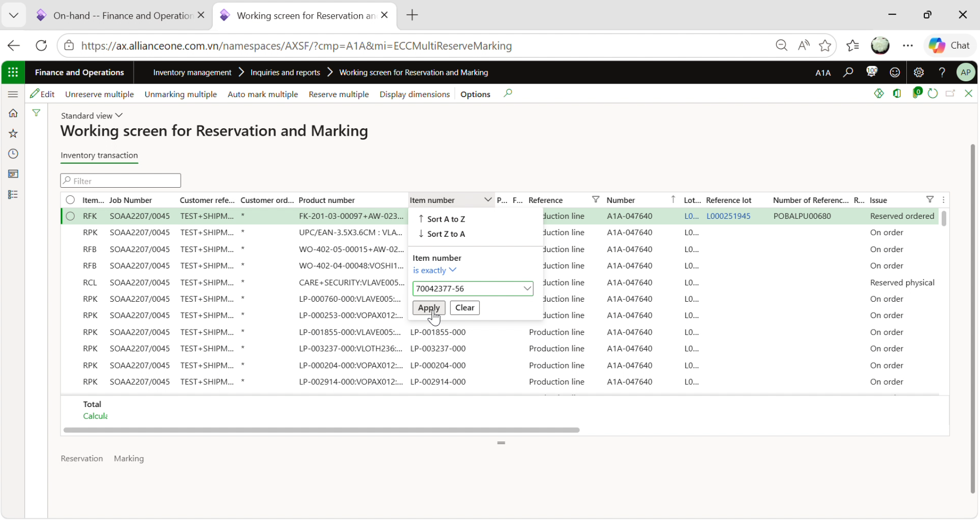This screenshot has width=980, height=520.
Task: Click Reserve multiple
Action: 339,94
